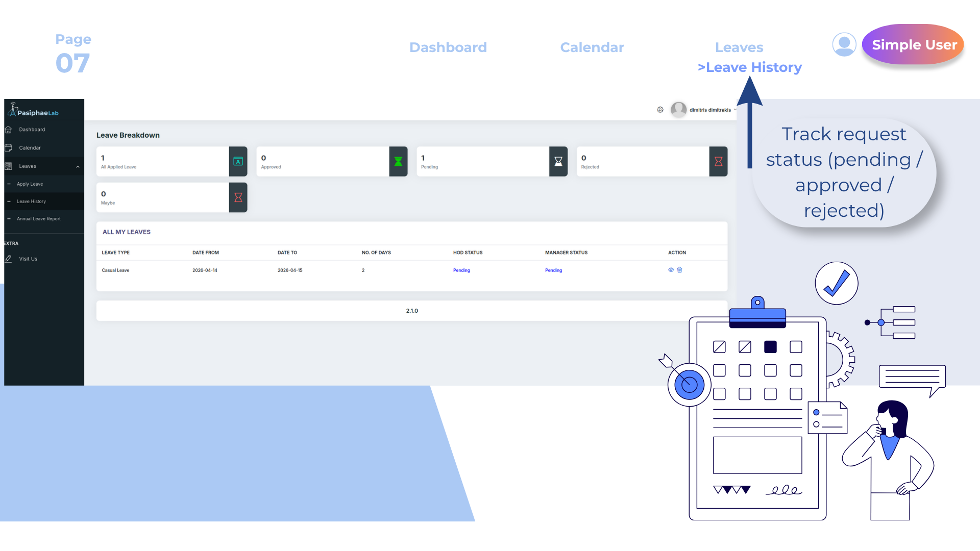Viewport: 980px width, 551px height.
Task: Open the dimitris dimitrakis user dropdown
Action: click(x=713, y=110)
